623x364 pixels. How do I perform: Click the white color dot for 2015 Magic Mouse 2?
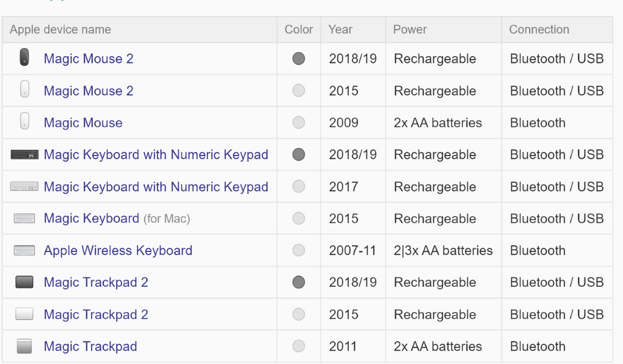298,90
